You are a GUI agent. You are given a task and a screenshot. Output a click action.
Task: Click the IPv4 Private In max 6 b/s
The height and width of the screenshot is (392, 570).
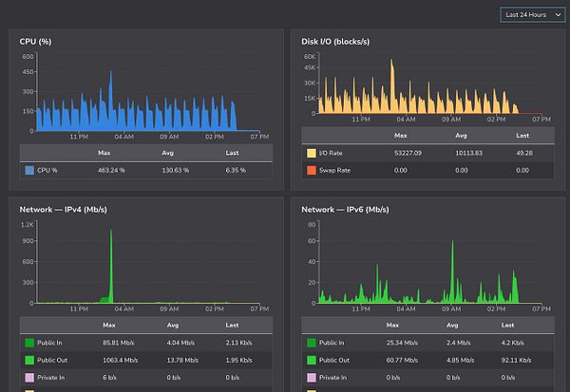point(109,378)
